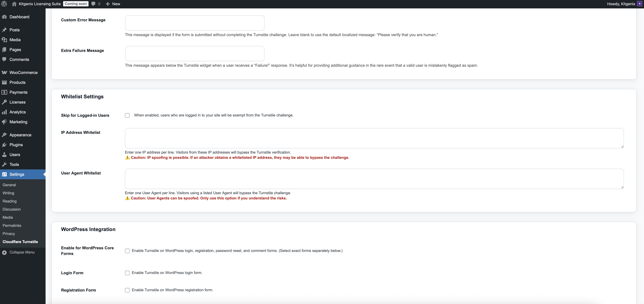644x304 pixels.
Task: Click the Payments dollar icon
Action: pos(4,92)
